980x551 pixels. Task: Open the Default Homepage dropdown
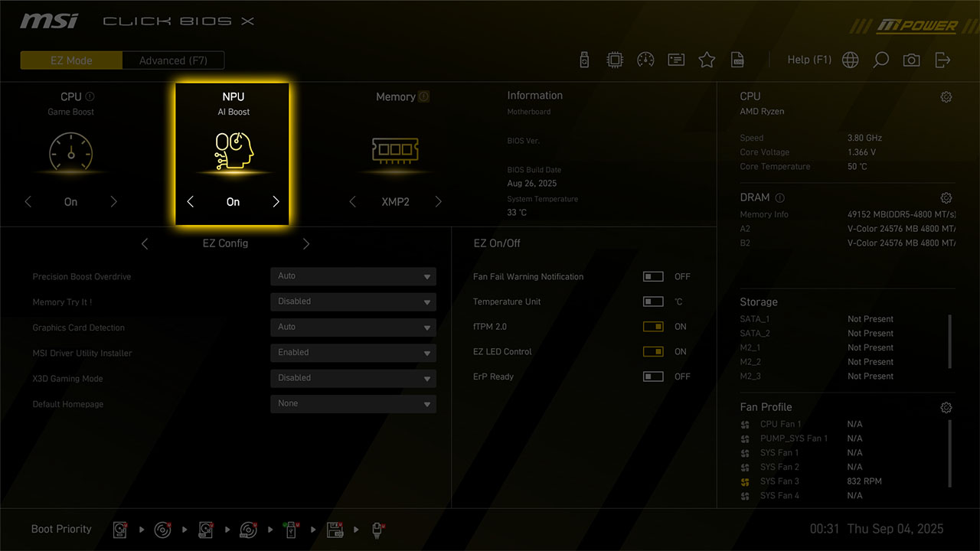[x=353, y=403]
